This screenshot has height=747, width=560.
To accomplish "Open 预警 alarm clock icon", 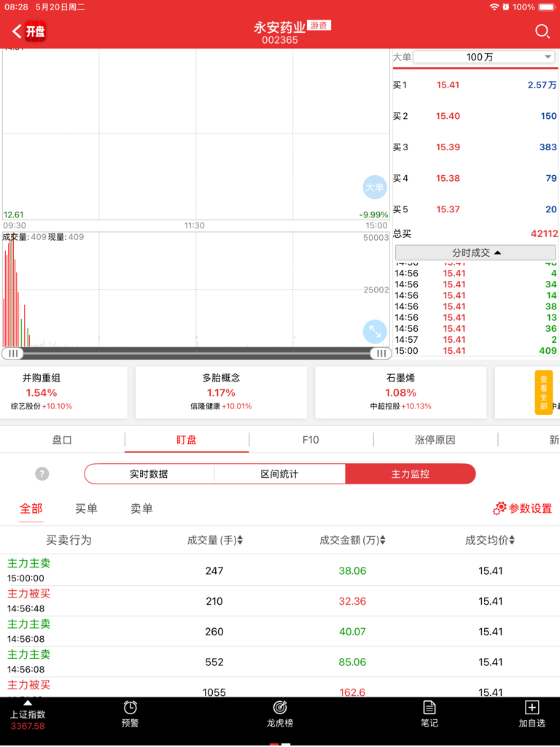I will tap(130, 713).
